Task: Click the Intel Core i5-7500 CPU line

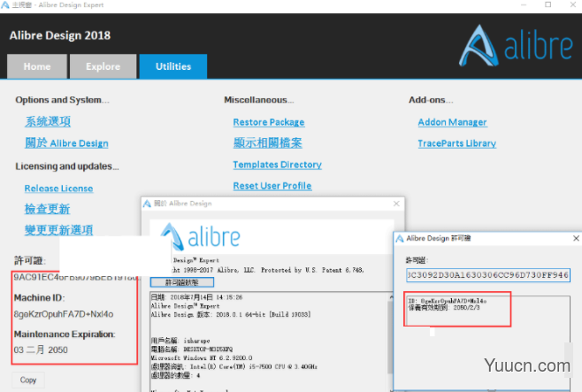Action: pyautogui.click(x=234, y=366)
